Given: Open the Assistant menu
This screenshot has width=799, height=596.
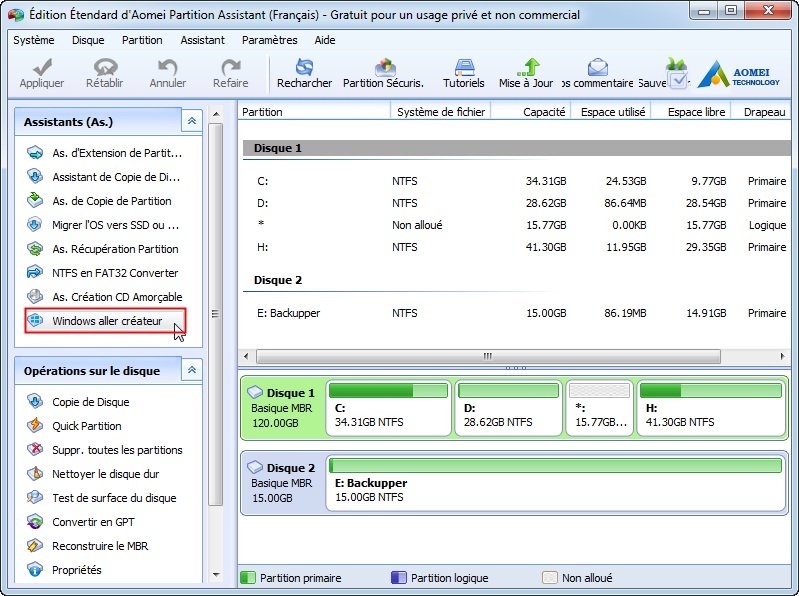Looking at the screenshot, I should (202, 40).
